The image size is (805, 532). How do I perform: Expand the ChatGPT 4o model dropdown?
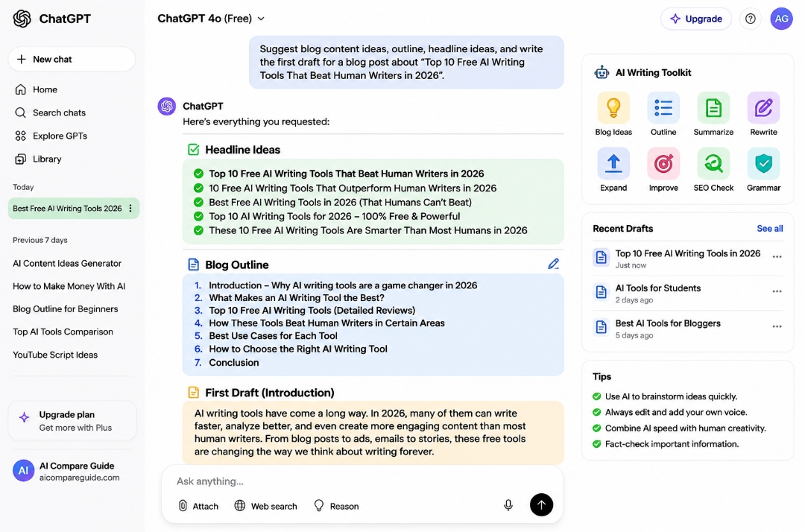coord(211,19)
